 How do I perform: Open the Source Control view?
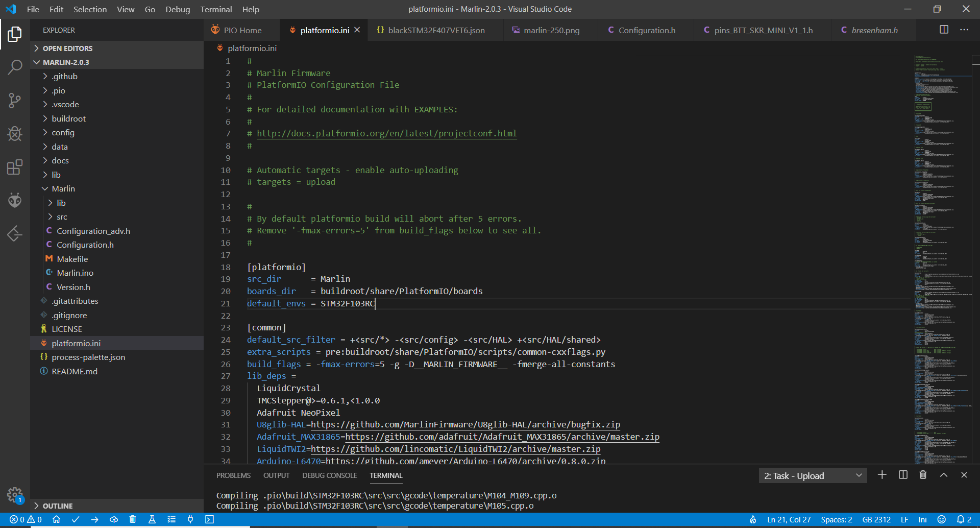(x=15, y=100)
